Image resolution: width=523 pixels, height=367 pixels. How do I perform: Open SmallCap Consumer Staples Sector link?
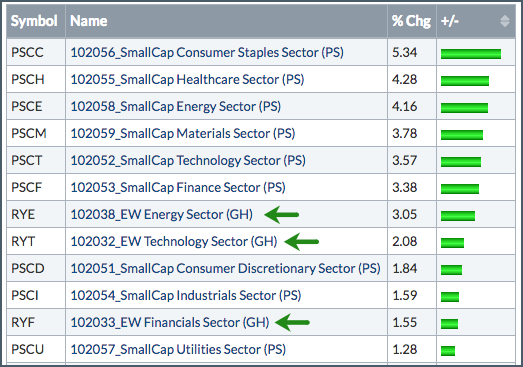click(x=207, y=53)
